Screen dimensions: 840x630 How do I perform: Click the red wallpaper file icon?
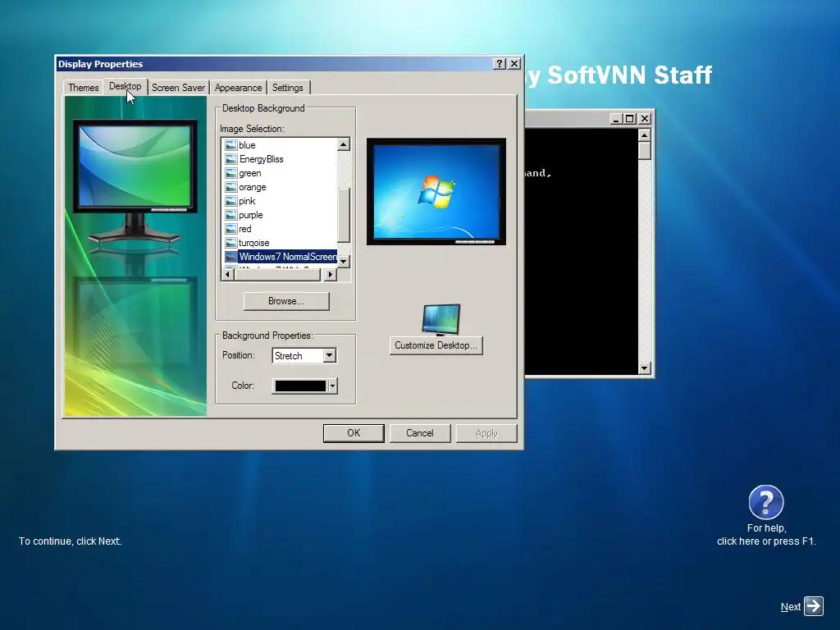coord(231,229)
